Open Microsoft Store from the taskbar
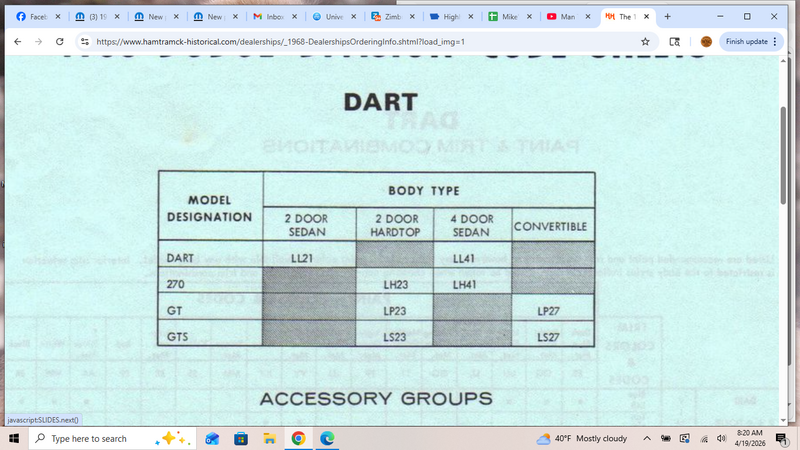The image size is (800, 450). 241,438
